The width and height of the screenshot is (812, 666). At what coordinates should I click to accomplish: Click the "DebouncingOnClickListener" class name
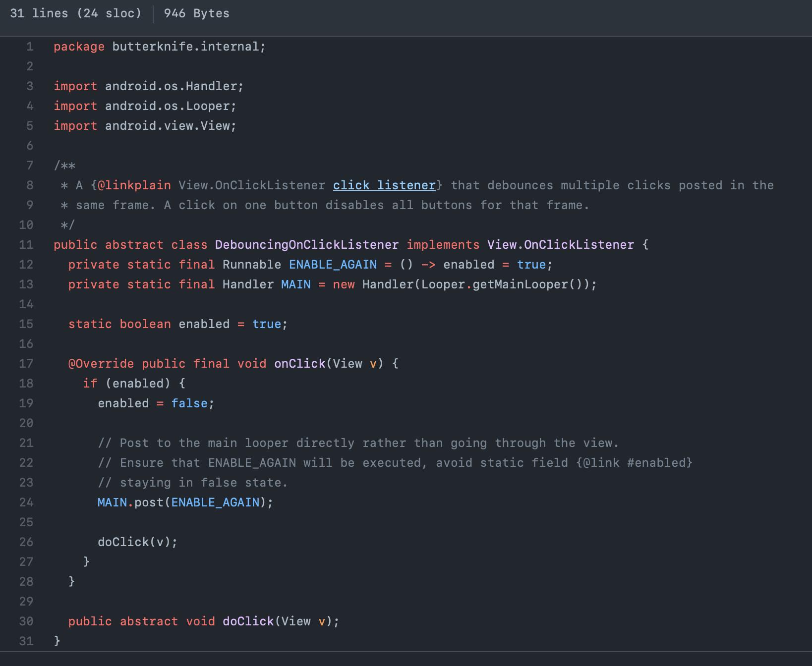307,245
